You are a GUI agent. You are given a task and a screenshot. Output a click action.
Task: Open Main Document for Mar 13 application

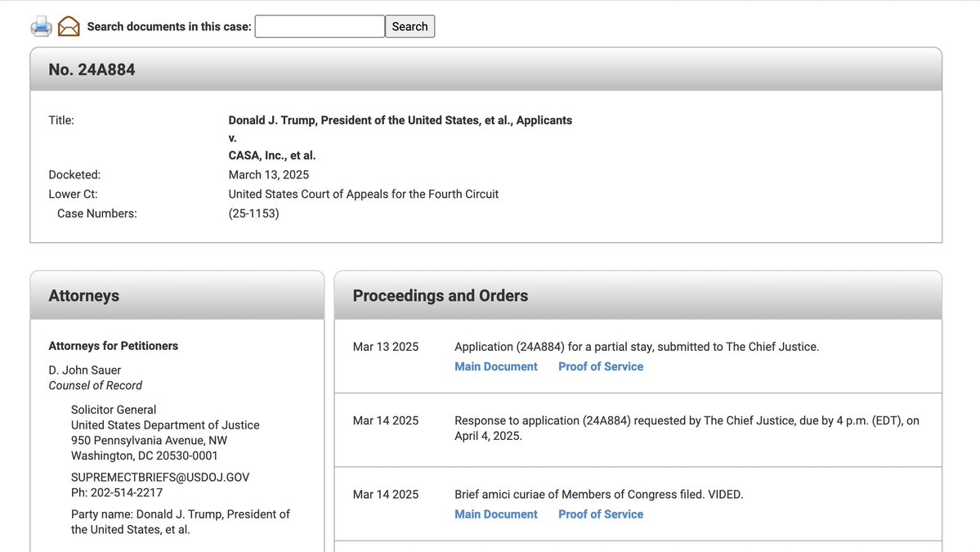[495, 366]
